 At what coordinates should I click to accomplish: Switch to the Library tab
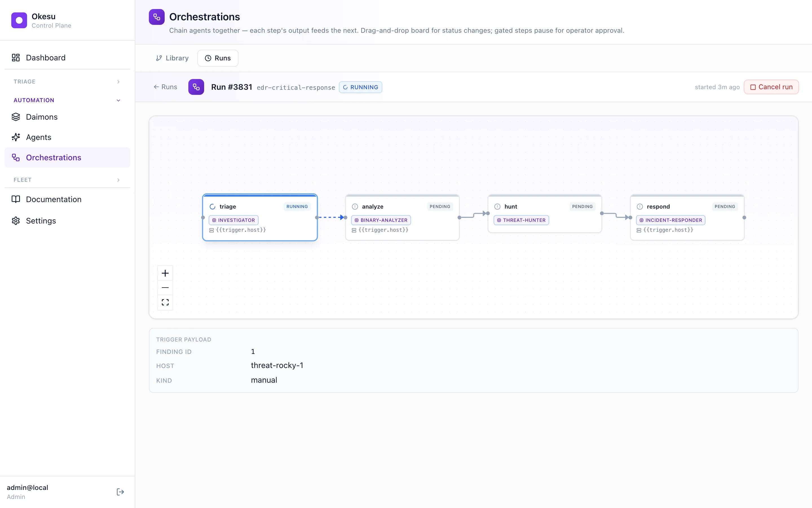tap(172, 58)
